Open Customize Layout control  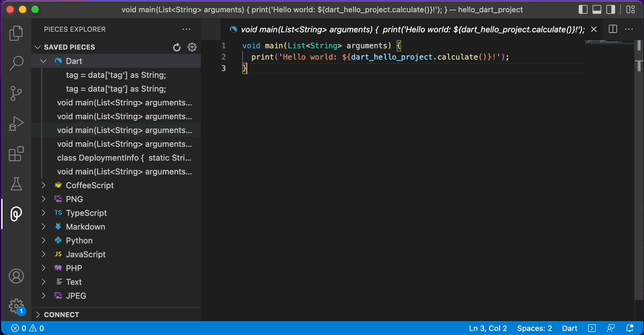630,9
